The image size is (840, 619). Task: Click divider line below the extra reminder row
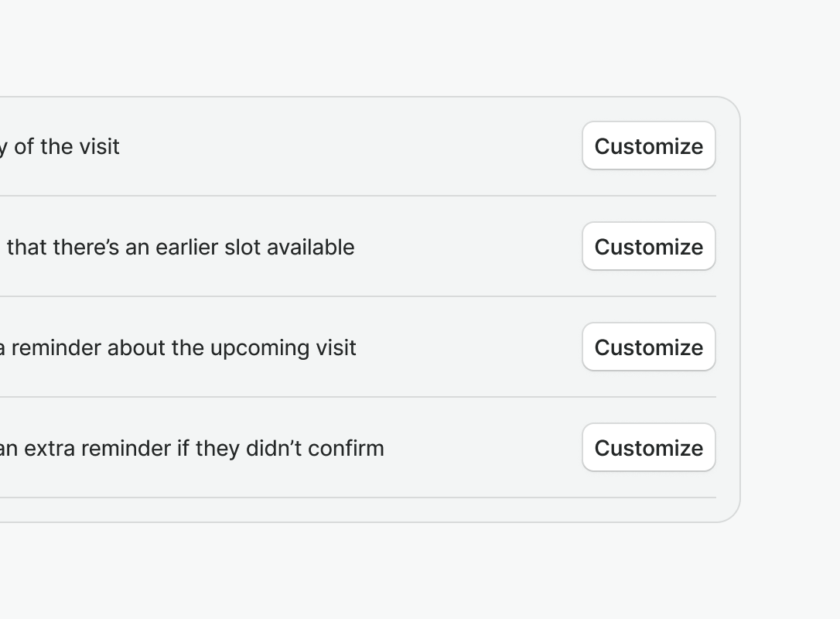pyautogui.click(x=356, y=498)
